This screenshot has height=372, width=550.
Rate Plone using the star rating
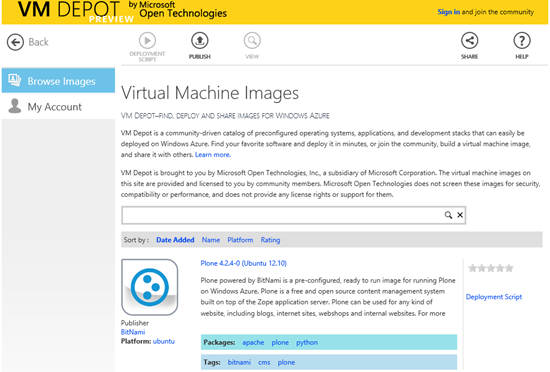[x=491, y=268]
